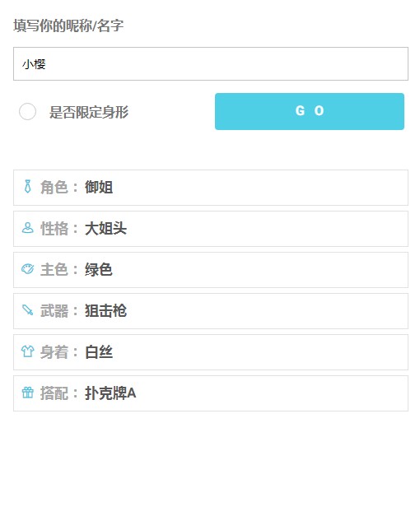
Task: Click the 搭配 value 扑克牌A
Action: (110, 393)
